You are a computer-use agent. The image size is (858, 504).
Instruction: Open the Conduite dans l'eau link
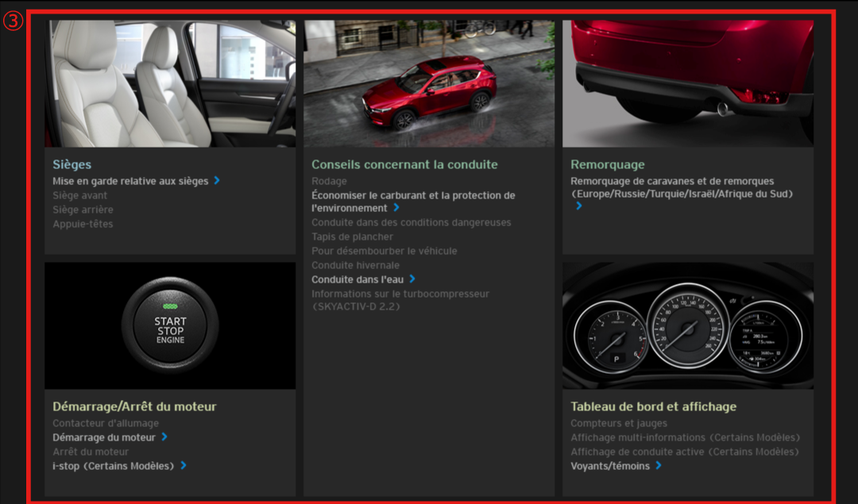(x=357, y=279)
